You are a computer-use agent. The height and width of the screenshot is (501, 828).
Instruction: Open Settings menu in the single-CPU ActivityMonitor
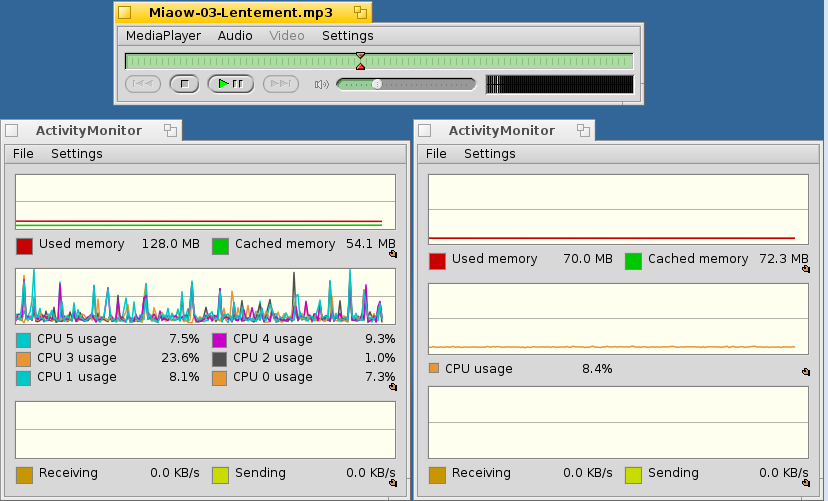[x=489, y=154]
